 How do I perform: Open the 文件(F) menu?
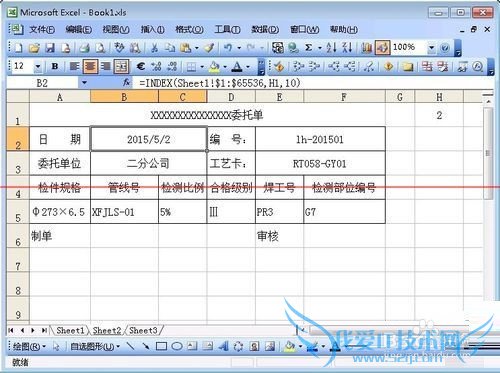tap(42, 30)
